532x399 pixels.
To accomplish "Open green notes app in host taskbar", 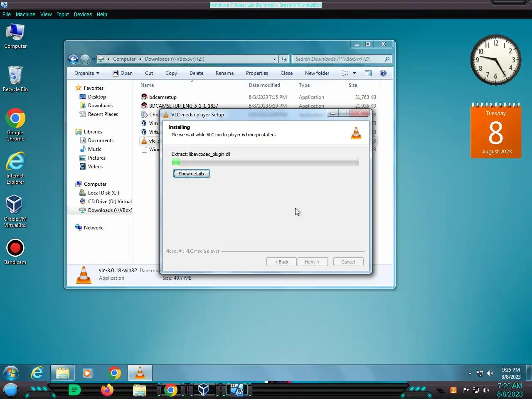I will [74, 390].
